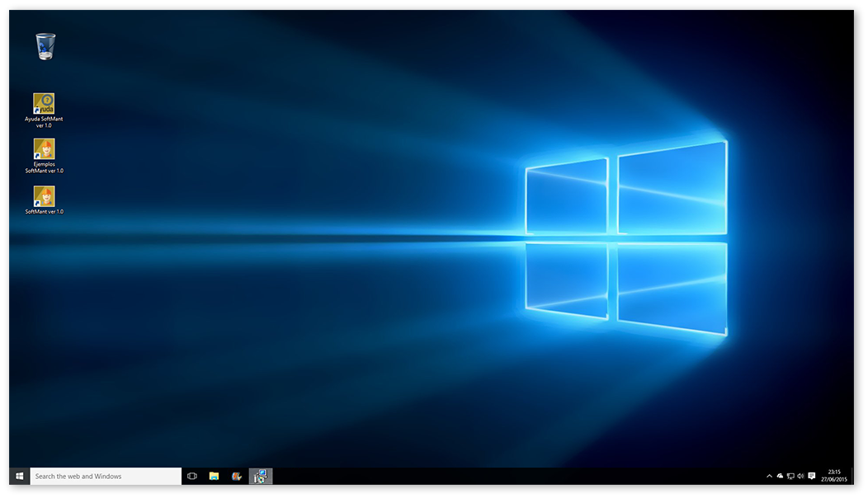Select the SoftMant ver 1.0 shortcut icon
868x498 pixels.
click(44, 196)
